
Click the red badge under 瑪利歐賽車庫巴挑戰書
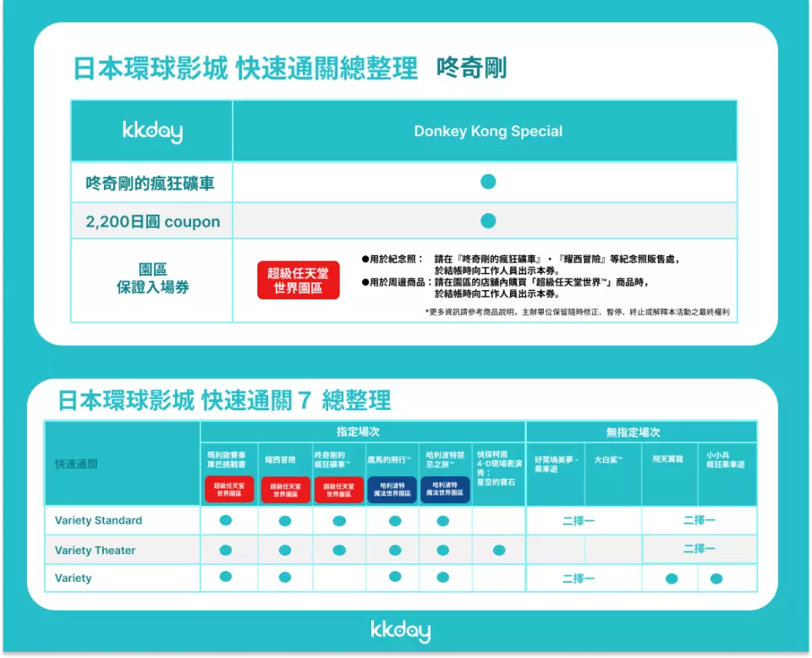(229, 490)
